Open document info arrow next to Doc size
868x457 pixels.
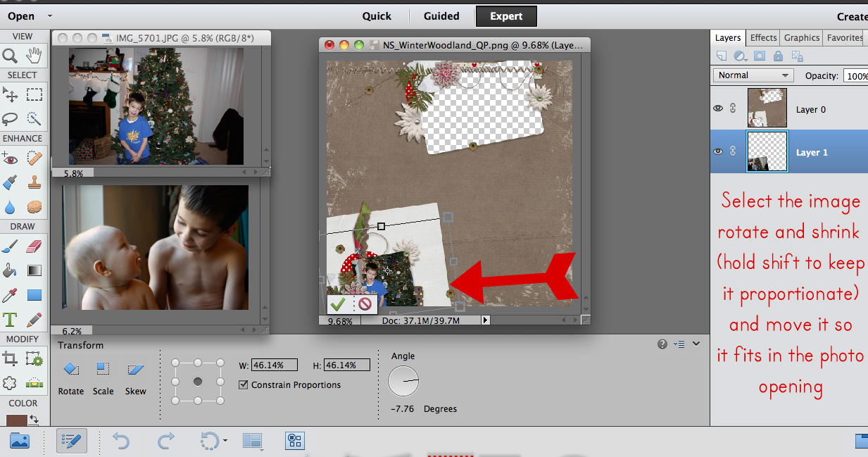coord(485,320)
